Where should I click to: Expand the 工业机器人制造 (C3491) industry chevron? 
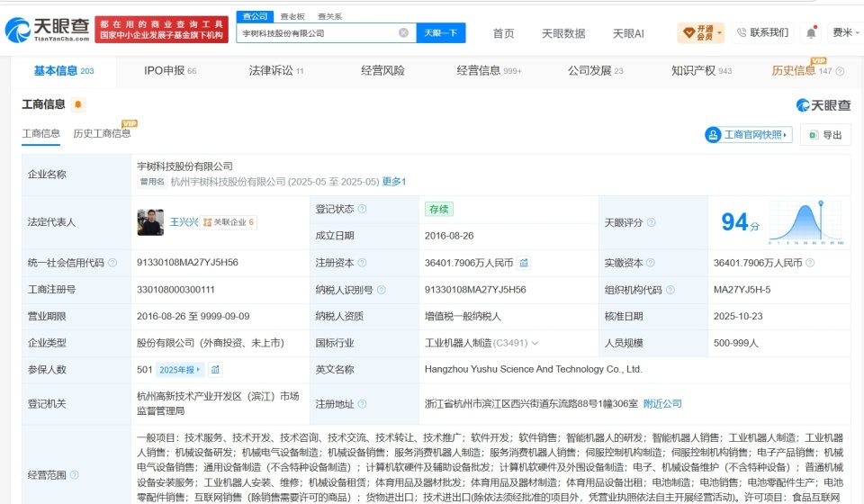(x=535, y=343)
